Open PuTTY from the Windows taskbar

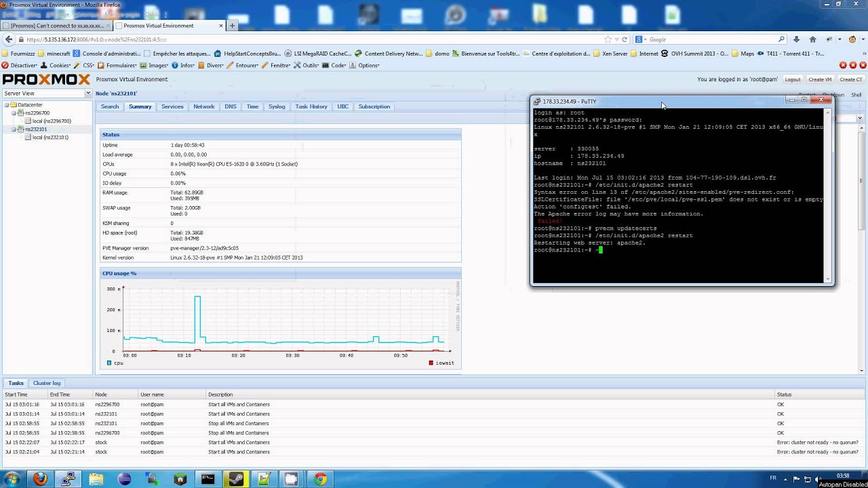coord(68,479)
